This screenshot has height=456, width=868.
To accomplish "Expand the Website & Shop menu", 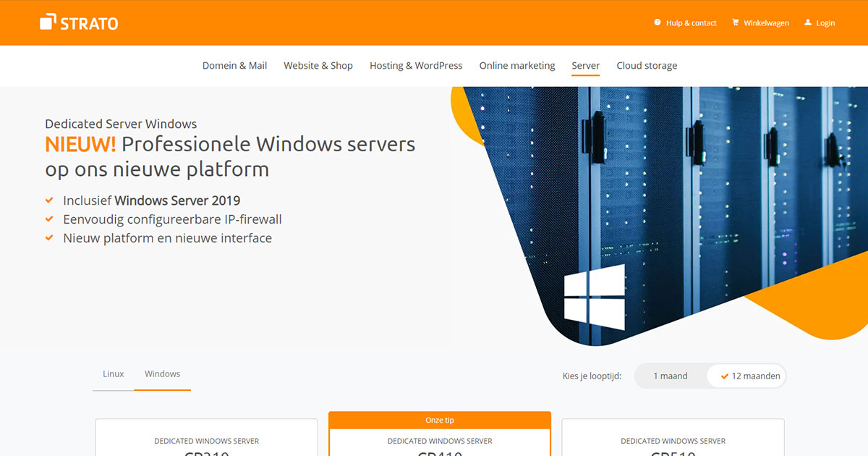I will pyautogui.click(x=318, y=65).
